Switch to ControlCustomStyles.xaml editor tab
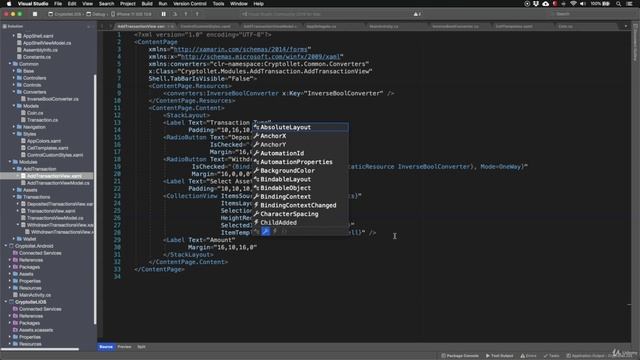This screenshot has width=640, height=360. [206, 26]
